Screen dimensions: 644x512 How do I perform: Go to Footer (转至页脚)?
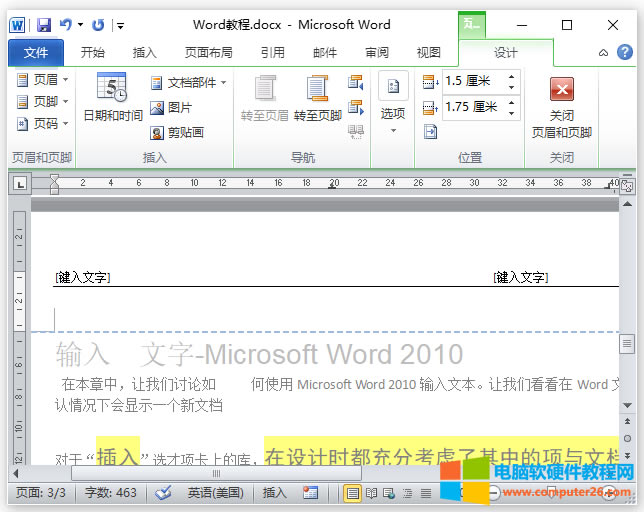317,99
